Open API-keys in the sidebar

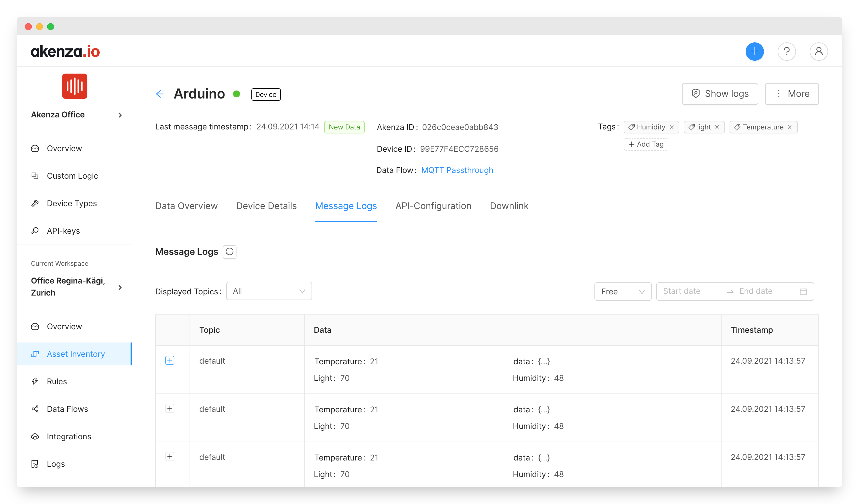pyautogui.click(x=63, y=231)
